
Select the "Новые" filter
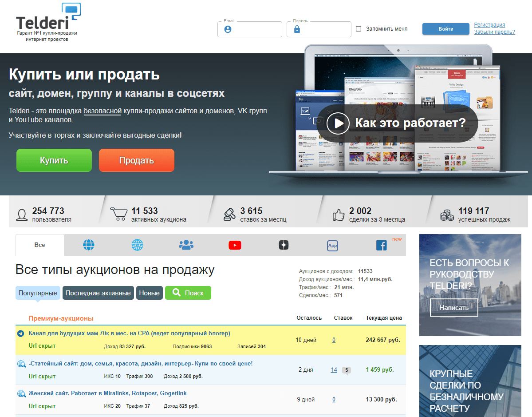click(x=149, y=293)
